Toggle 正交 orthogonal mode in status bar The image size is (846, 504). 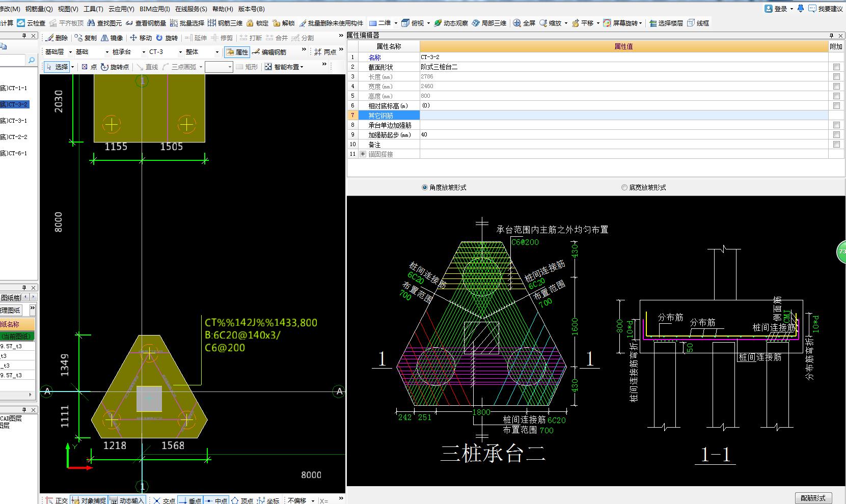56,500
